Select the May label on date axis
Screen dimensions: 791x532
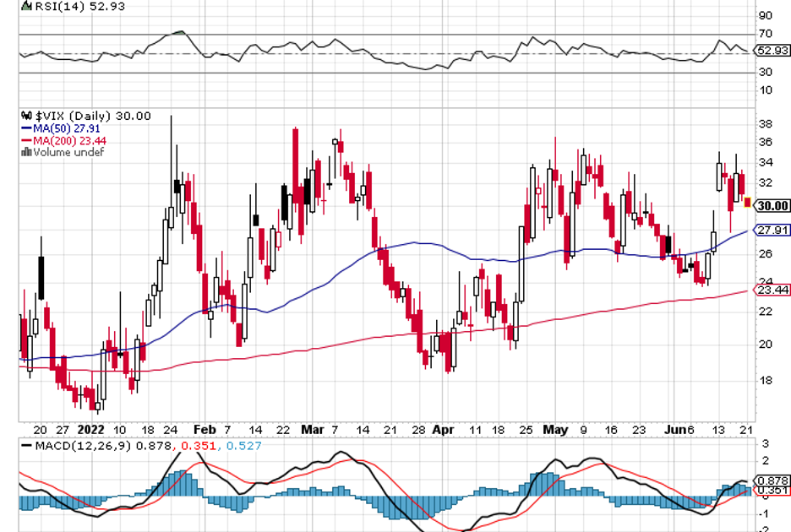click(555, 428)
